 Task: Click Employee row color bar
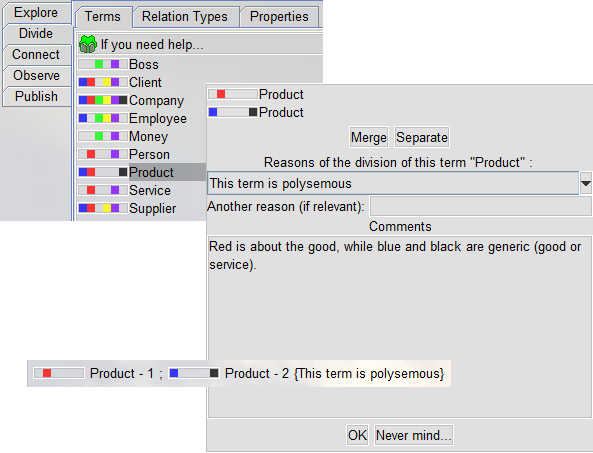[x=103, y=118]
